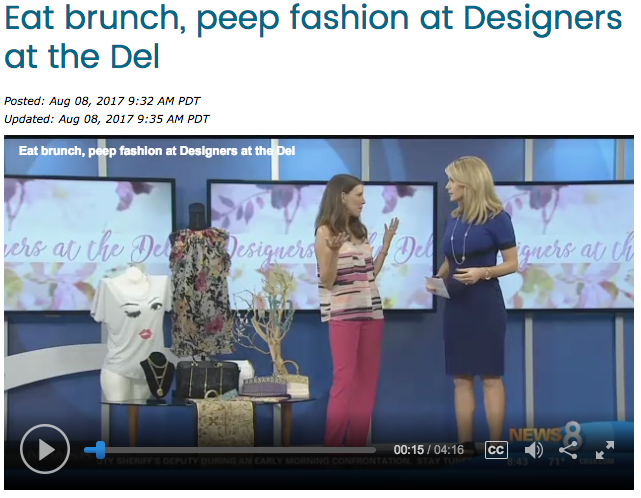The height and width of the screenshot is (498, 641).
Task: Click the 04:16 total duration readout
Action: click(x=449, y=450)
